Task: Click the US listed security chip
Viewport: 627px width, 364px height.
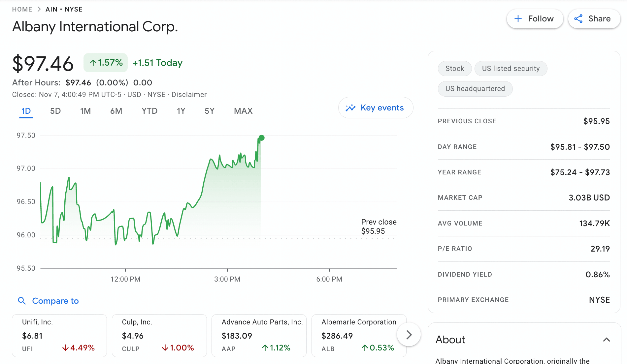Action: [x=511, y=69]
